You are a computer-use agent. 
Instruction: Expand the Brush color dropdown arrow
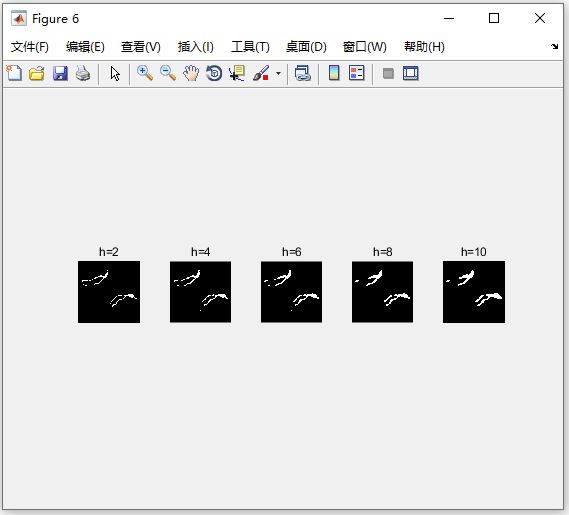(278, 73)
